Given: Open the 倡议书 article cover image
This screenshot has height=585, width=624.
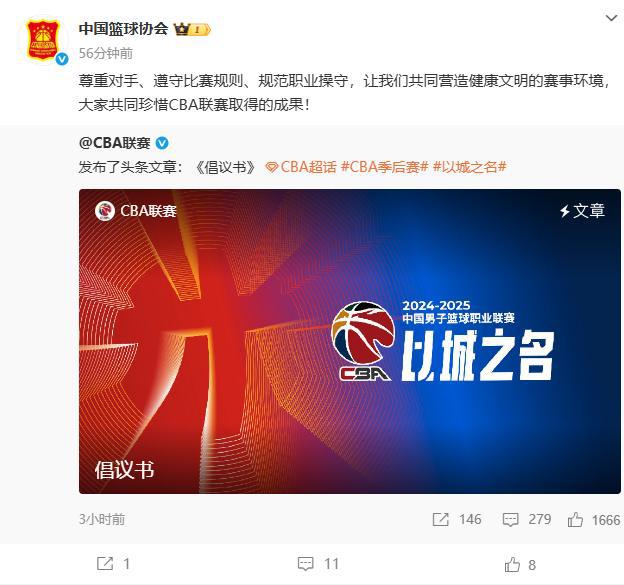Looking at the screenshot, I should tap(349, 341).
